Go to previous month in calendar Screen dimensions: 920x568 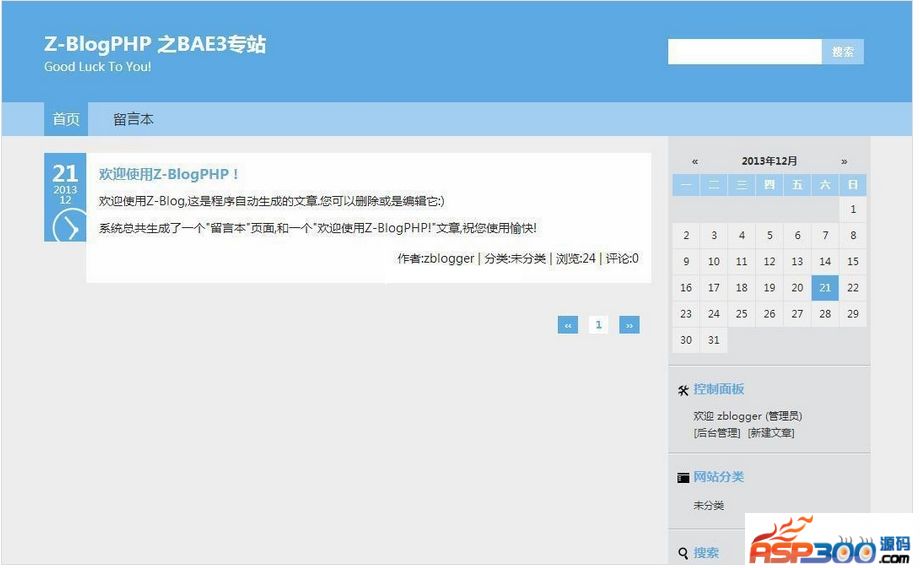pyautogui.click(x=695, y=161)
